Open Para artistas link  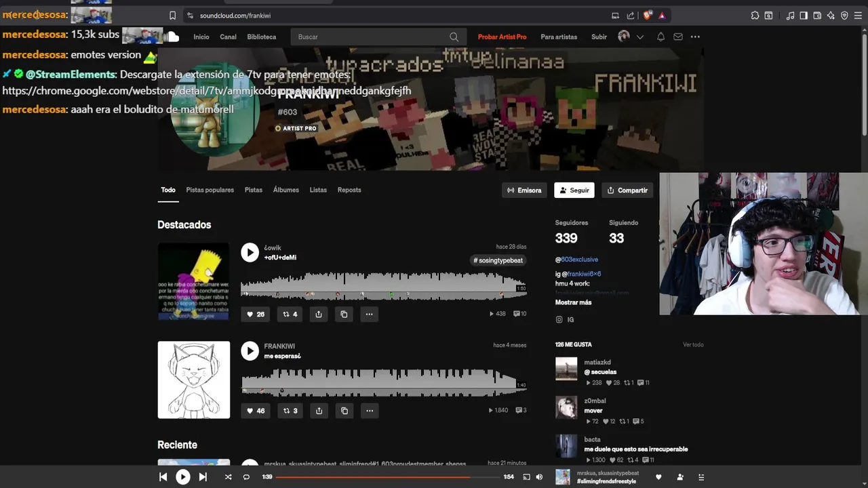coord(559,37)
